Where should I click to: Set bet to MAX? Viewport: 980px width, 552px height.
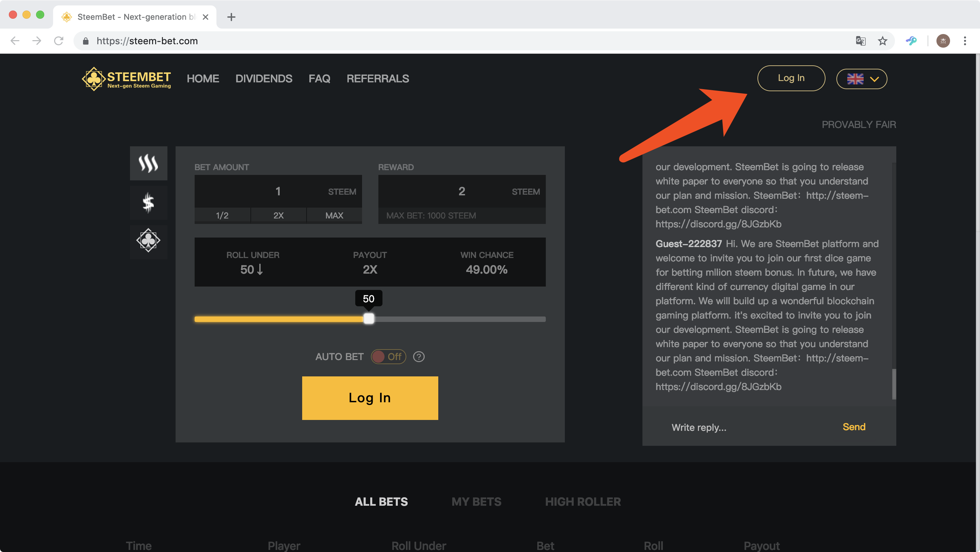tap(334, 215)
